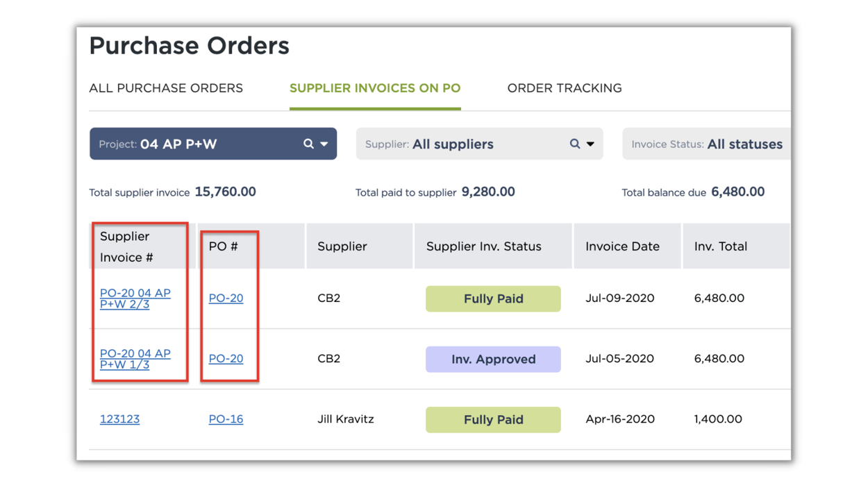Viewport: 868px width, 488px height.
Task: Click the Inv. Total column header
Action: click(720, 246)
